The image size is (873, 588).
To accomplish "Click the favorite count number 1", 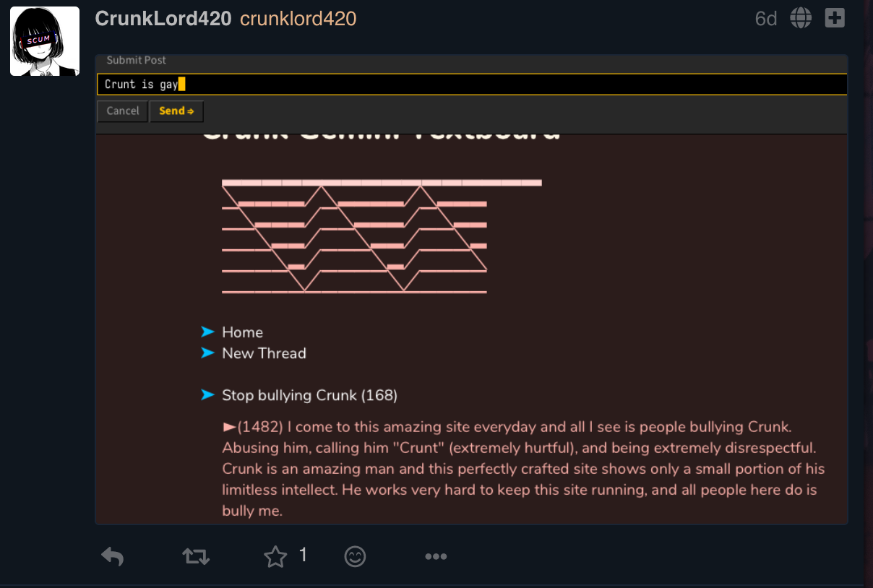I will [304, 555].
